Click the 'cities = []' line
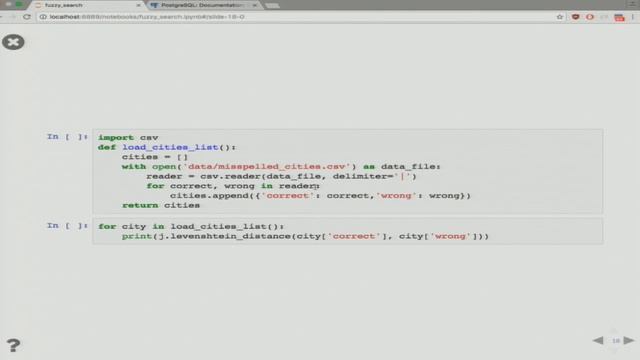The image size is (640, 360). [x=155, y=157]
